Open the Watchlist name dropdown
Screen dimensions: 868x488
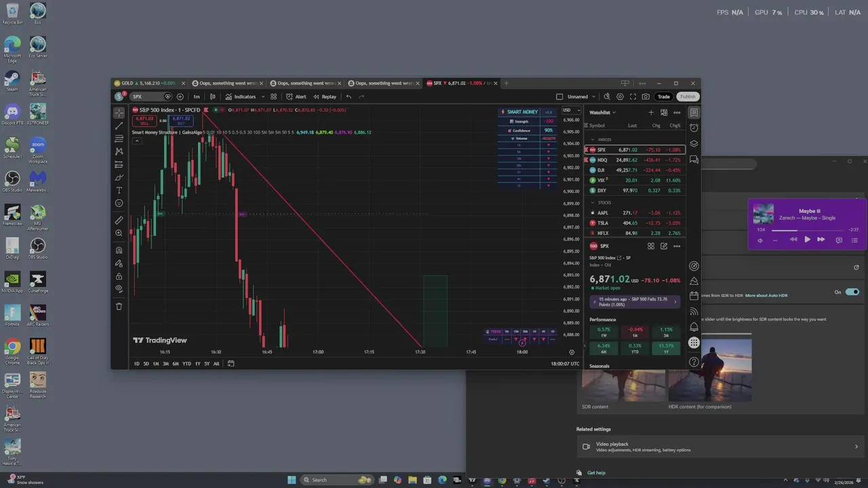point(602,113)
